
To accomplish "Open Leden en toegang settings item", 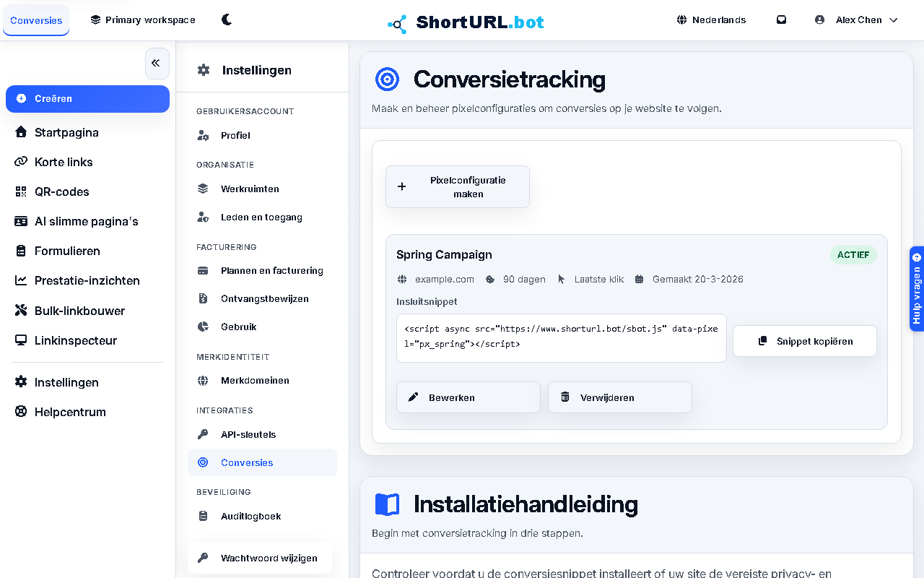I will 262,217.
